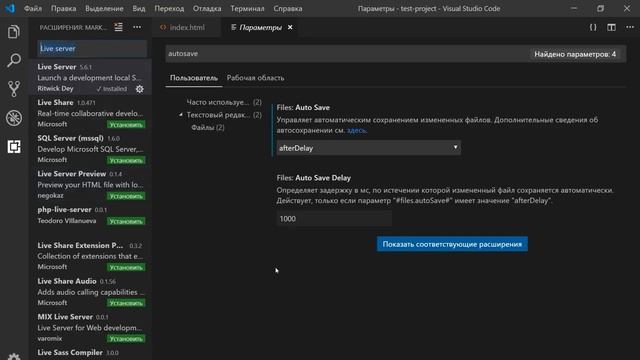Open the Переход menu
The height and width of the screenshot is (360, 640).
tap(169, 8)
